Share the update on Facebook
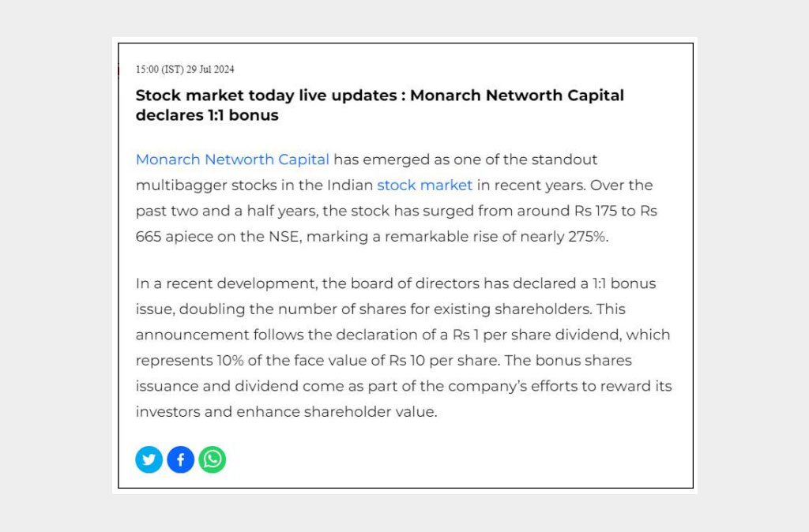The image size is (809, 532). [180, 459]
